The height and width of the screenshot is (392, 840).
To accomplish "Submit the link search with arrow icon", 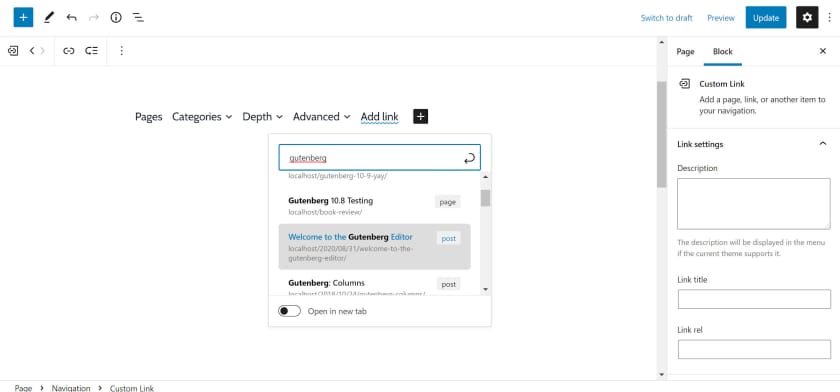I will pos(469,158).
